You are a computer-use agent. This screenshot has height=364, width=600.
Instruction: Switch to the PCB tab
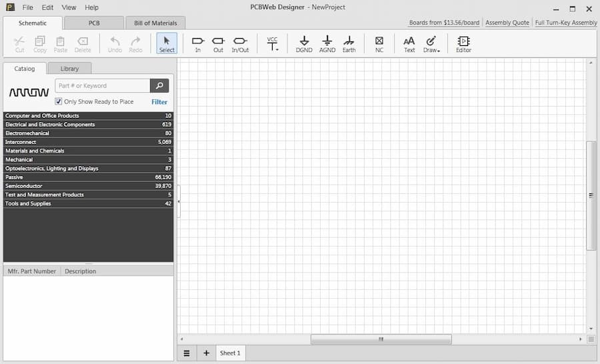tap(94, 23)
